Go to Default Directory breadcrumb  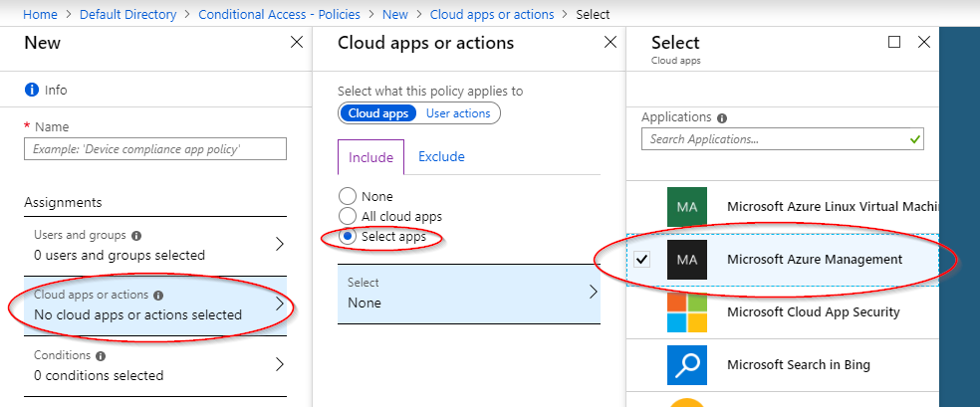point(128,14)
